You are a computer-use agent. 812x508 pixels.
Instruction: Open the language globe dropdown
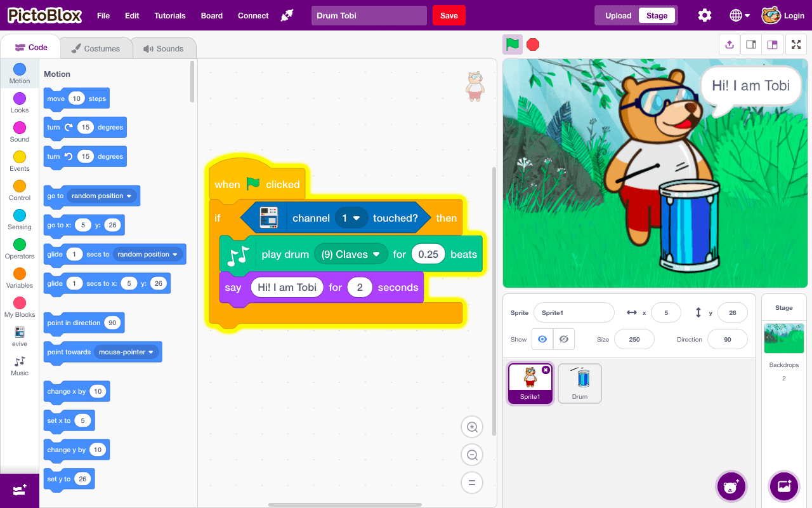tap(740, 16)
